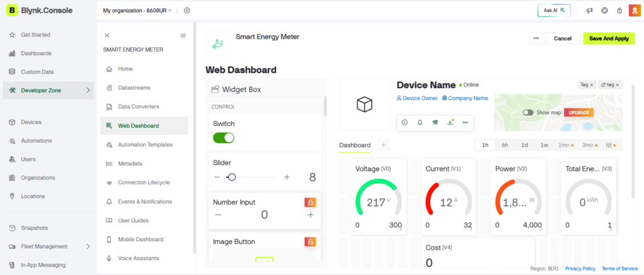Image resolution: width=644 pixels, height=275 pixels.
Task: Close the template side menu with X
Action: click(107, 36)
